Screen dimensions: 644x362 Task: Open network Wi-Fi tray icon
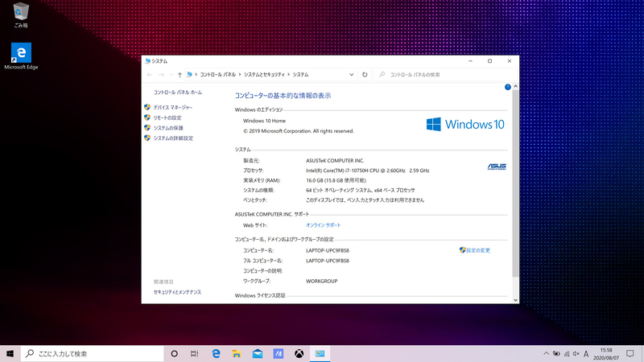[x=567, y=353]
